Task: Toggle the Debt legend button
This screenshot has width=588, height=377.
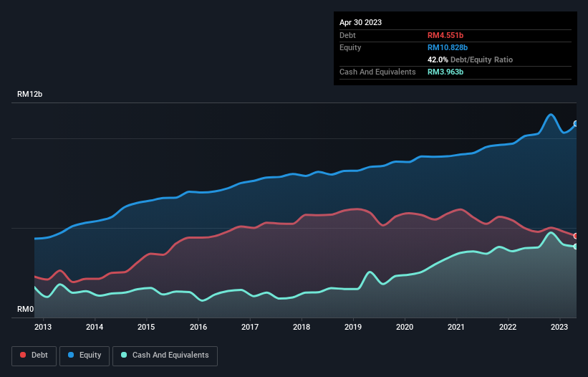Action: tap(34, 355)
